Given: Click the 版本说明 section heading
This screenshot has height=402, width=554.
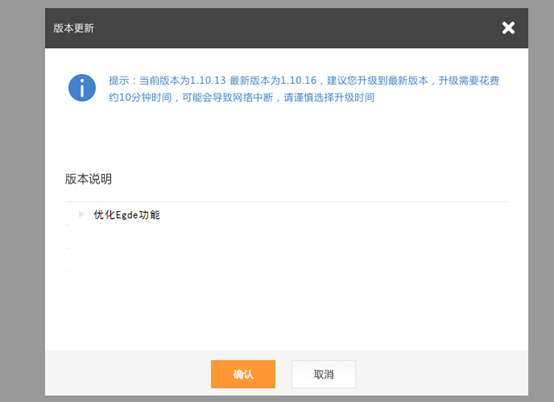Looking at the screenshot, I should click(88, 179).
